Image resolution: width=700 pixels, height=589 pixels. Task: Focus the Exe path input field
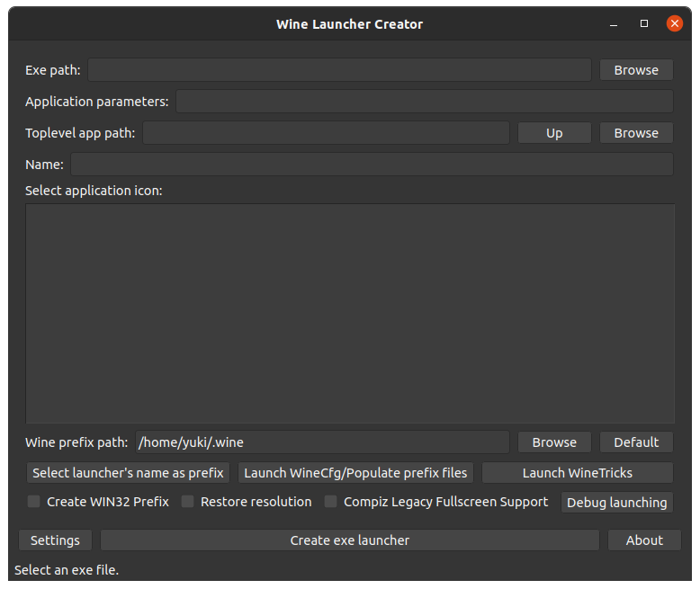tap(339, 70)
